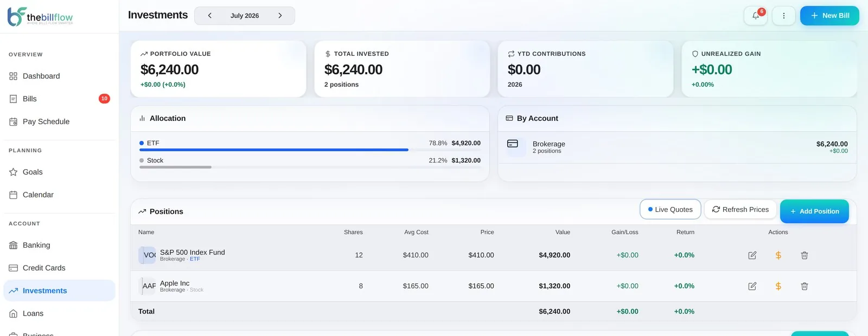Screen dimensions: 868x336
Task: Click dollar icon for Apple Inc
Action: tap(778, 286)
